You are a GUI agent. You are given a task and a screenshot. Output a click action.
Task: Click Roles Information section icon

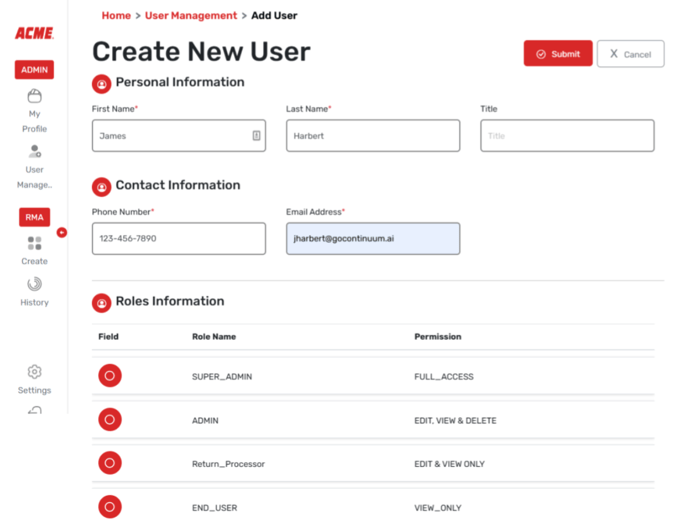(x=101, y=303)
